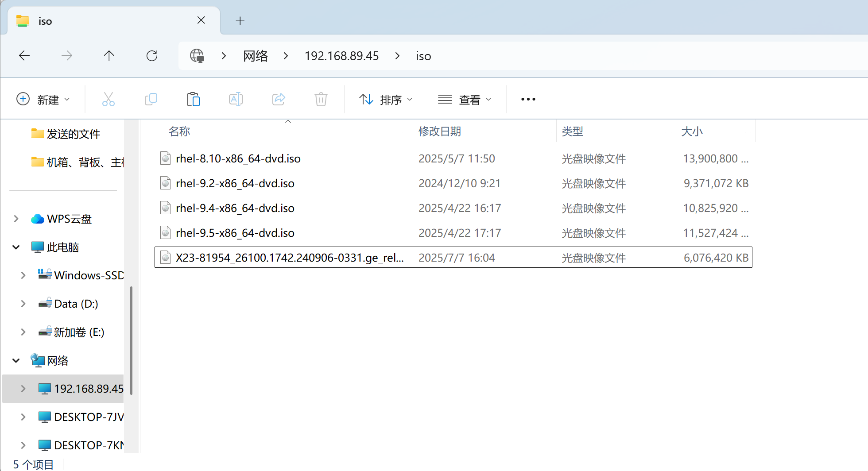
Task: Sort by 修改日期 column header
Action: coord(440,131)
